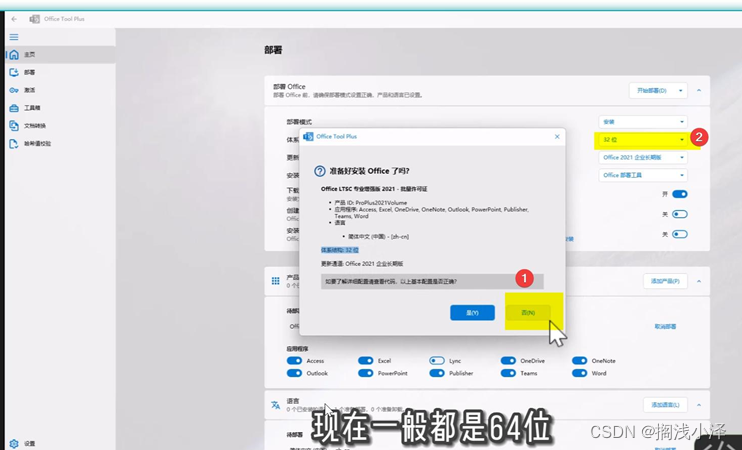Click the activation (激活) key icon in the sidebar
Image resolution: width=742 pixels, height=450 pixels.
[14, 90]
